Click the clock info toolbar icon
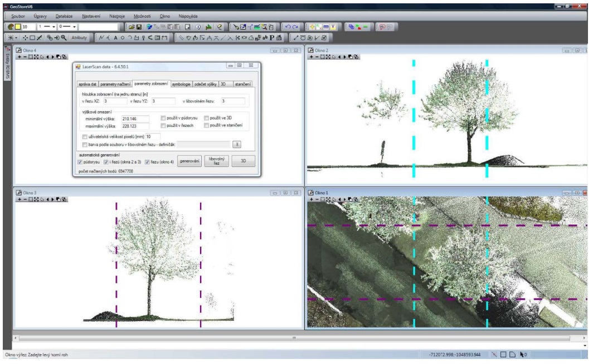Screen dimensions: 593x364 pos(198,27)
